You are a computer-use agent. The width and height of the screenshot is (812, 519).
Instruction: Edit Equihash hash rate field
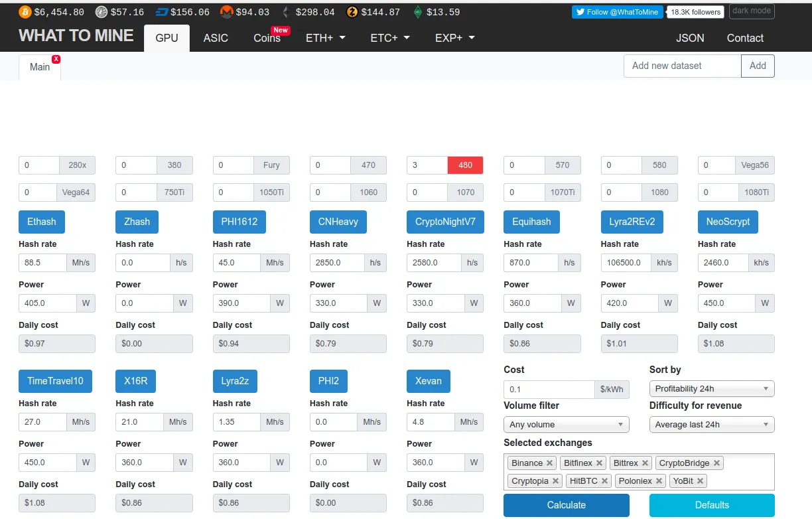531,263
